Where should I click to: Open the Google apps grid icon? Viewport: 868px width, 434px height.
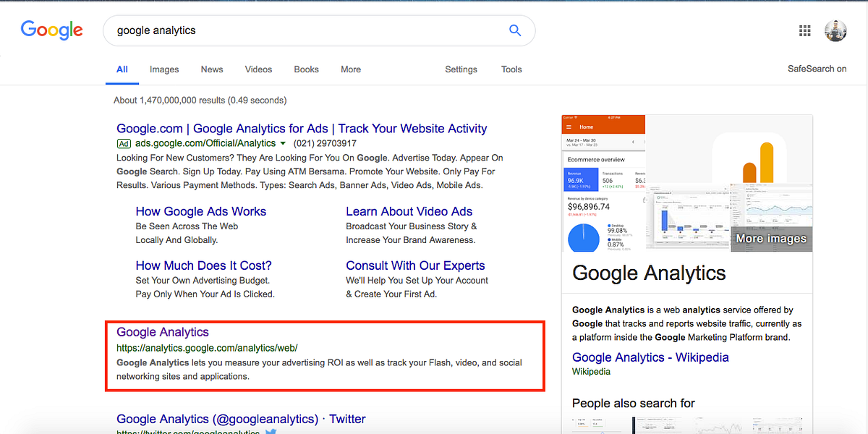pos(804,30)
